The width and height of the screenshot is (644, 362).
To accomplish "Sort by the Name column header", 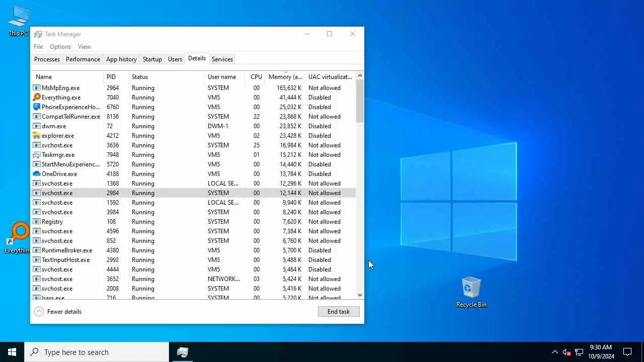I will 67,77.
